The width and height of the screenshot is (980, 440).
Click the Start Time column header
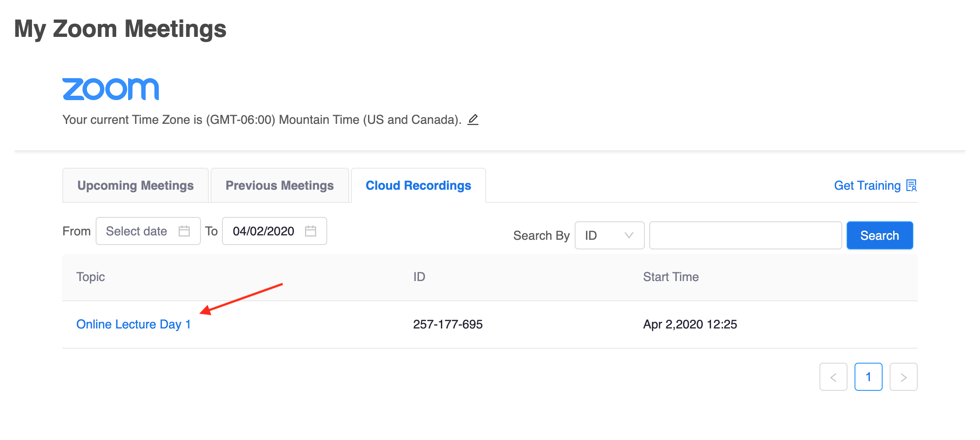point(671,277)
